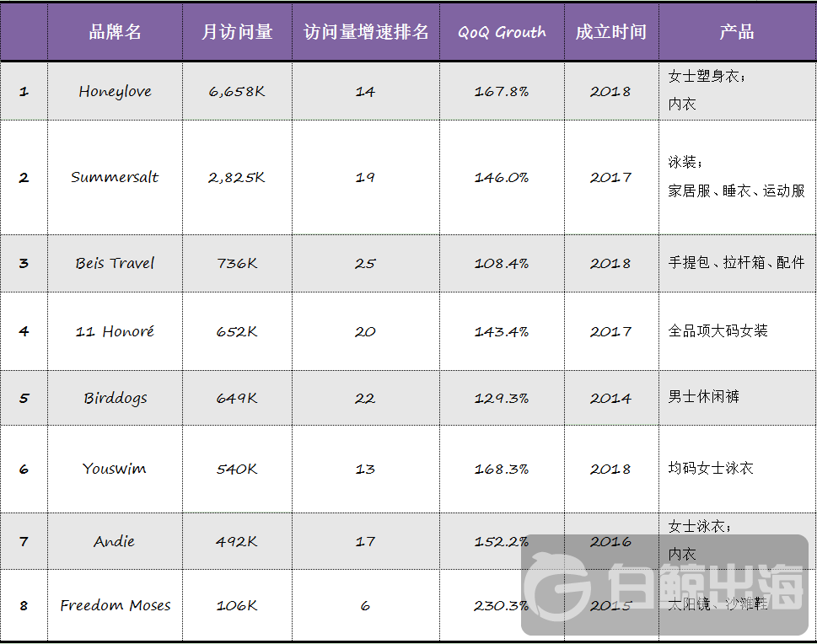Click the 均码女士泳衣 product cell
Screen dimensions: 817x644
click(737, 469)
